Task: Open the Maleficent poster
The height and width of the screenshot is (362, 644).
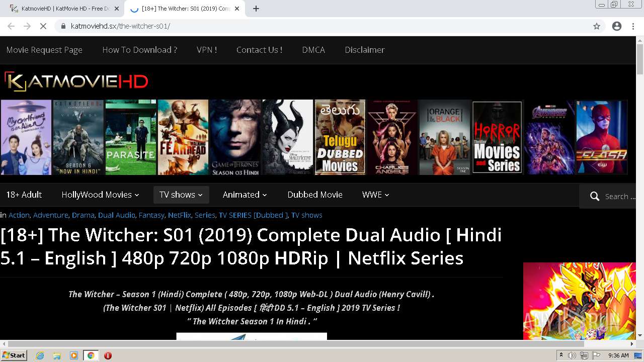Action: (288, 137)
